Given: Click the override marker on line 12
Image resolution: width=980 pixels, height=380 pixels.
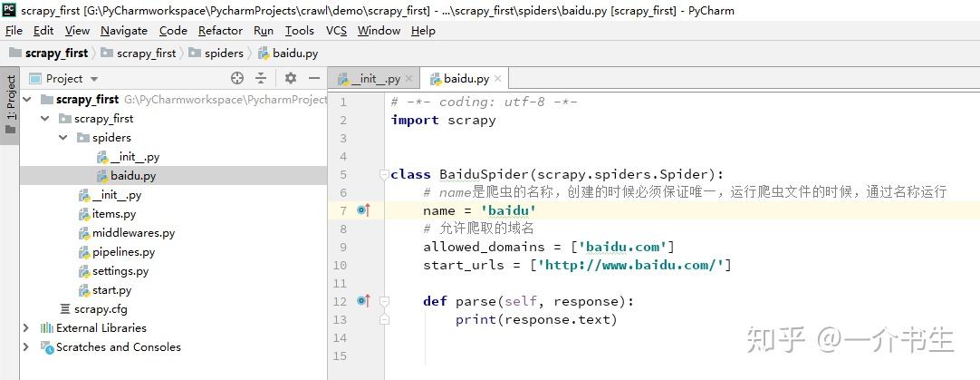Looking at the screenshot, I should 363,301.
